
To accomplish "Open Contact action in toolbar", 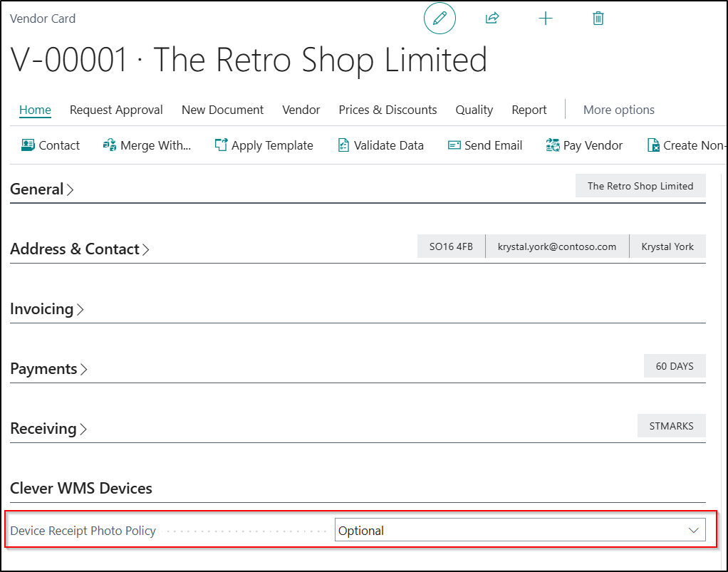I will point(51,145).
